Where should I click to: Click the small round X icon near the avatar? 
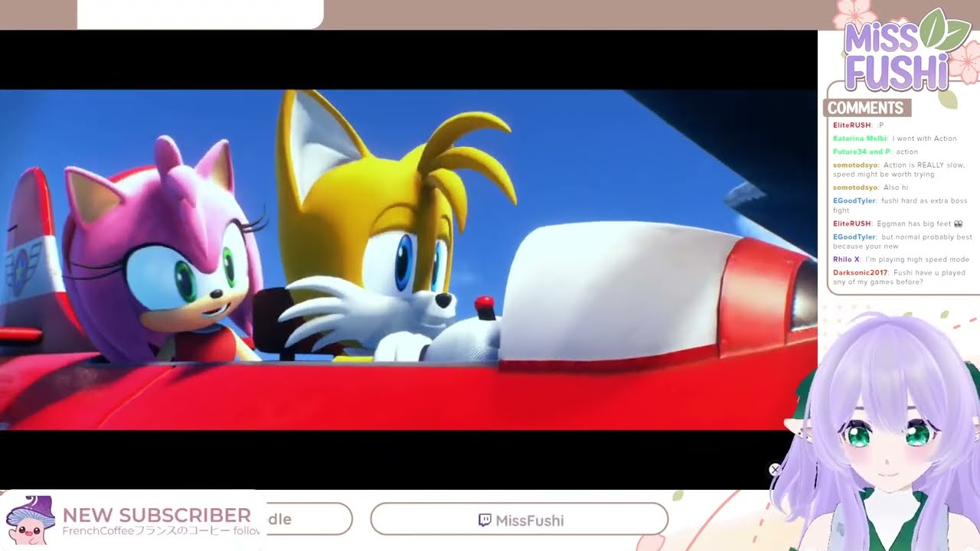point(775,469)
